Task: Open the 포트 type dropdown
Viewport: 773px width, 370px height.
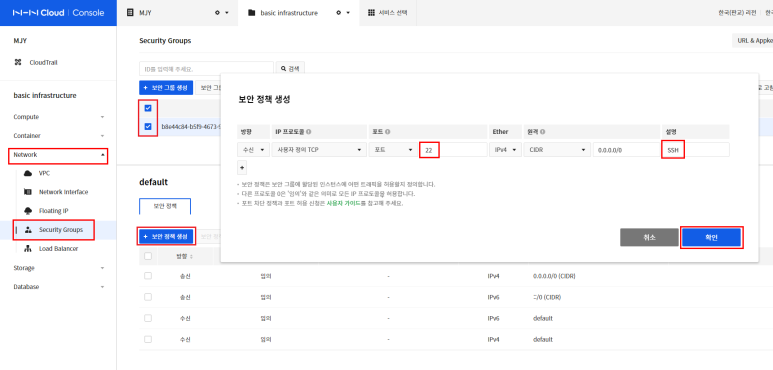Action: click(x=393, y=150)
